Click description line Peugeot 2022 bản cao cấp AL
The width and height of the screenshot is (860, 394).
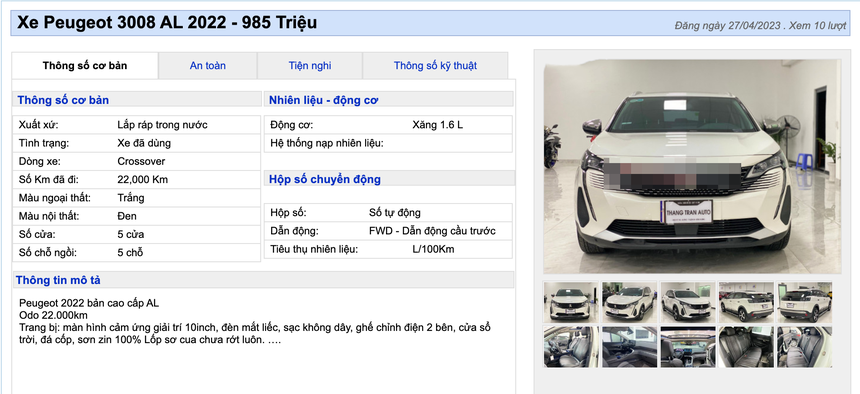point(89,303)
